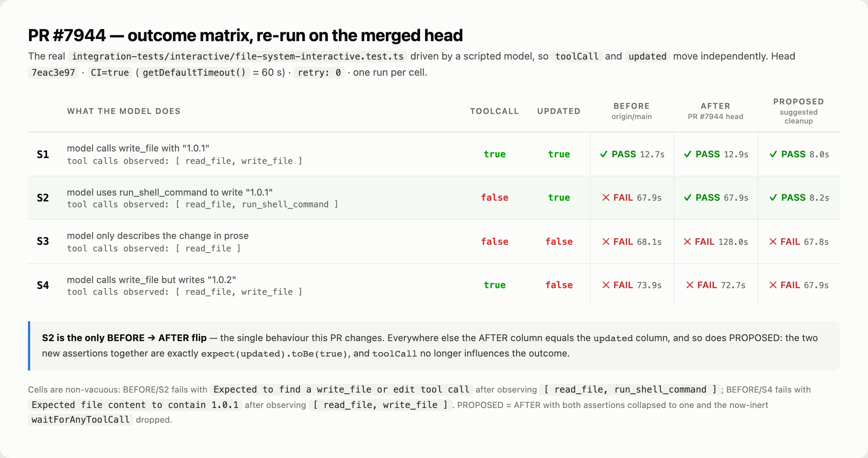Click the S4 AFTER fail X icon

click(690, 285)
